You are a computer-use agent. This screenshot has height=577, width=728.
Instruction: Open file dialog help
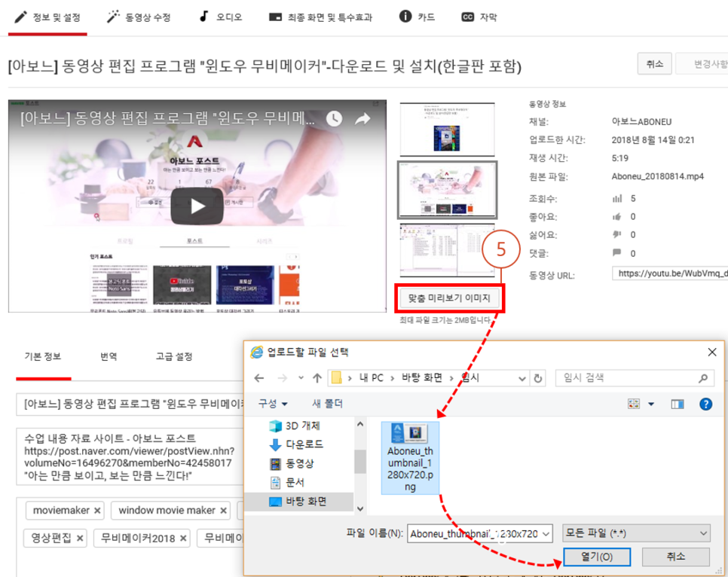coord(705,404)
